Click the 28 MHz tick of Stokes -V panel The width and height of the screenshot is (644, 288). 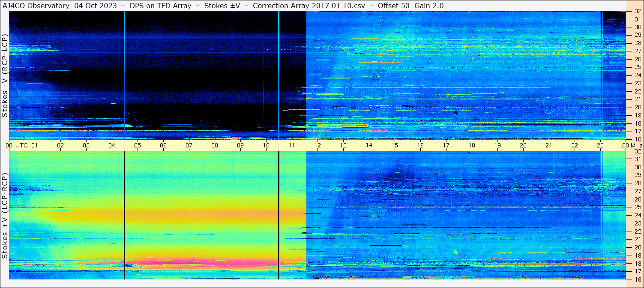tap(637, 43)
